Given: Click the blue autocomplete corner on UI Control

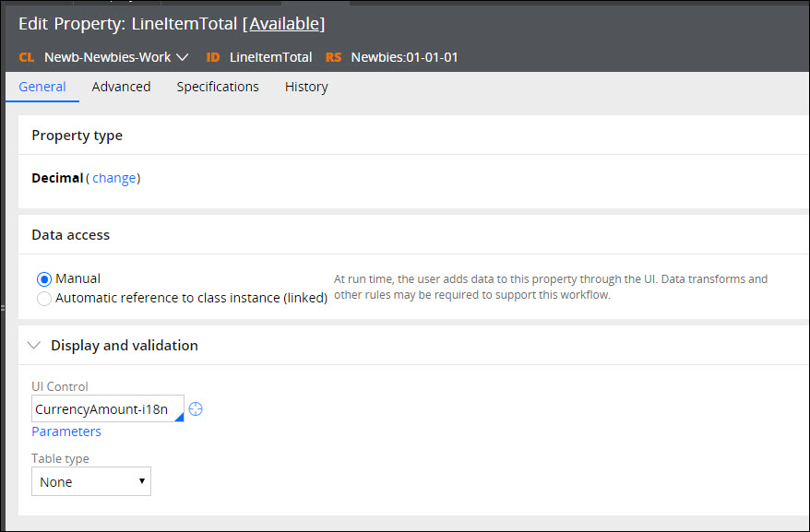Looking at the screenshot, I should click(179, 417).
